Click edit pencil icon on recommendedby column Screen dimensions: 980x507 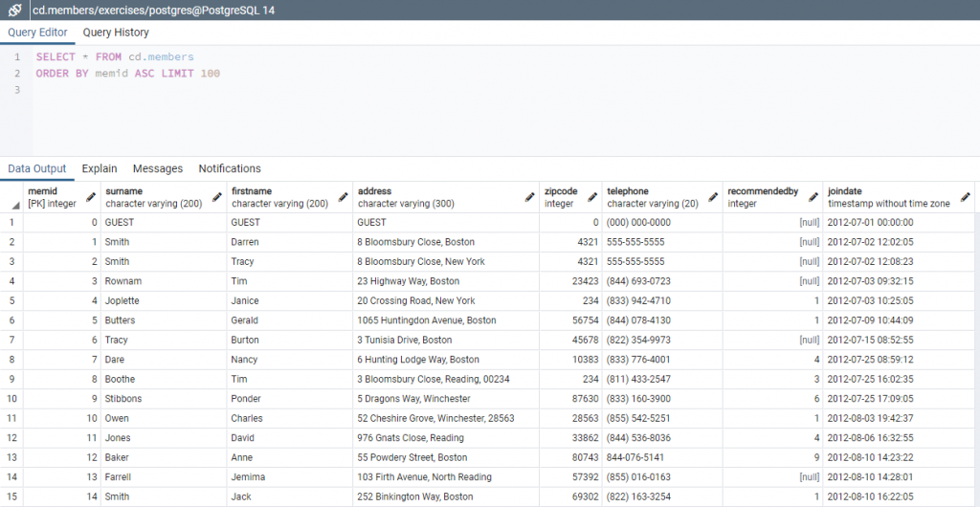813,197
